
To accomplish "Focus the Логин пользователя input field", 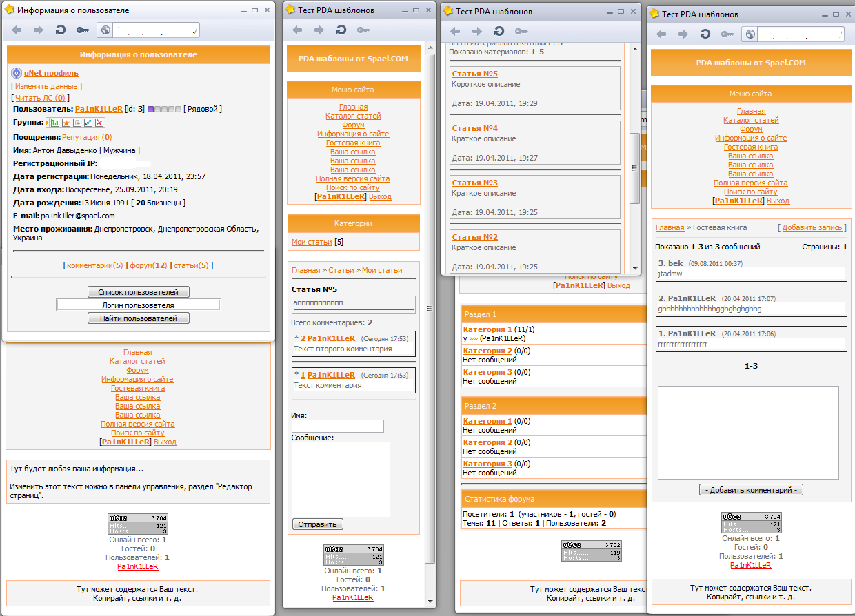I will 138,305.
